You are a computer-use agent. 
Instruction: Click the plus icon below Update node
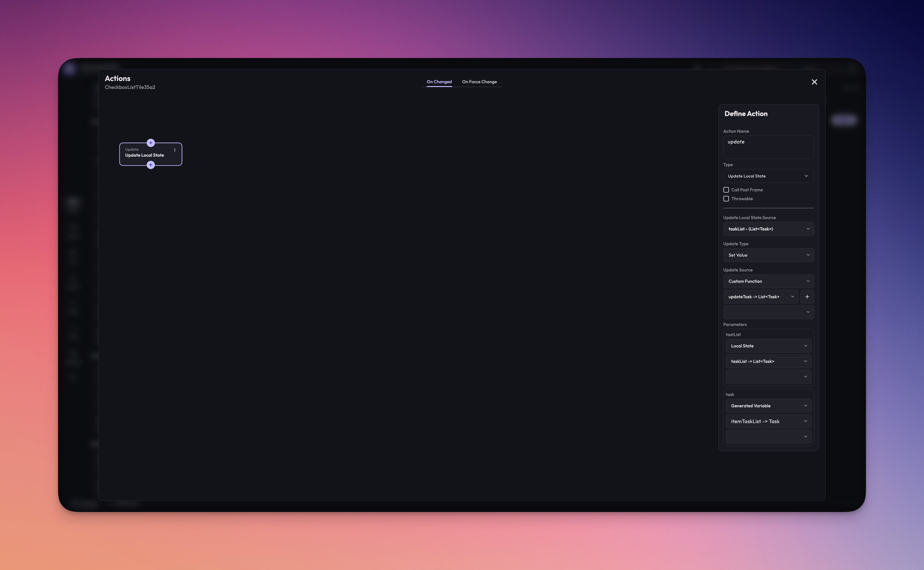151,165
